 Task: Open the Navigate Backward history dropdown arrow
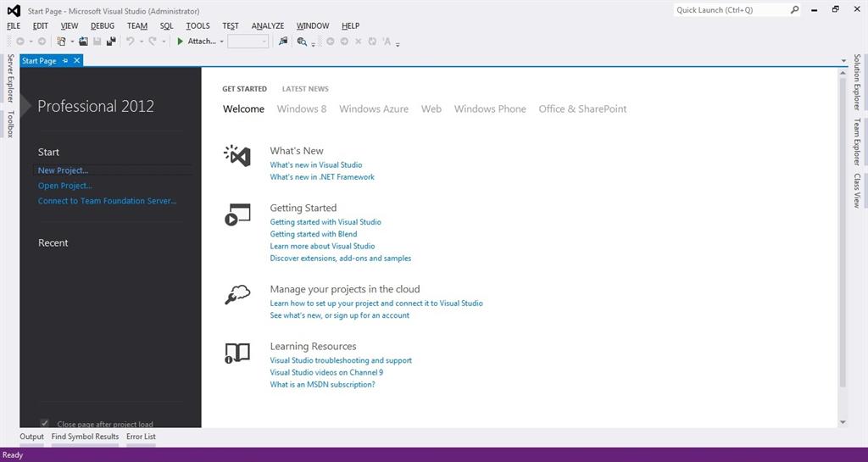point(31,42)
